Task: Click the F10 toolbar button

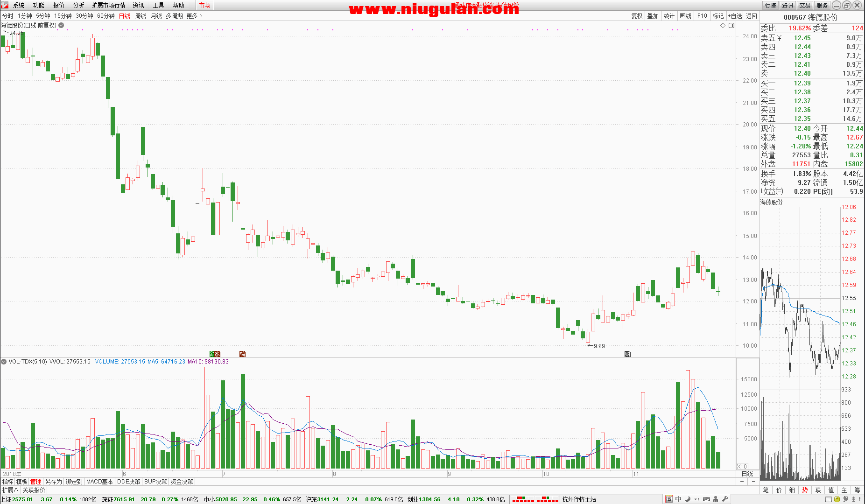Action: pos(702,16)
